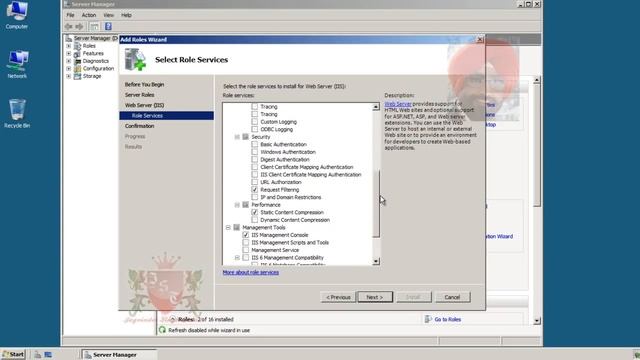Expand the Roles tree node

[x=69, y=46]
